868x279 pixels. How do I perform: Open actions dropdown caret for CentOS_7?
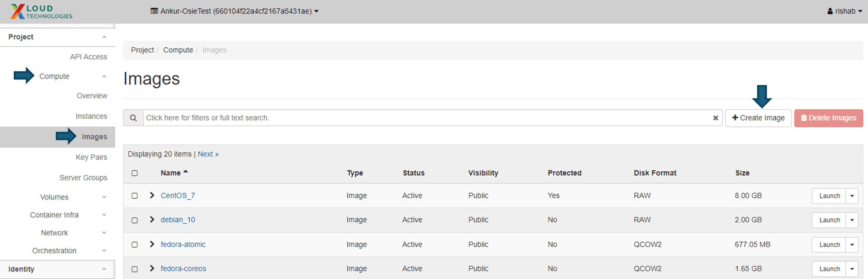coord(852,196)
